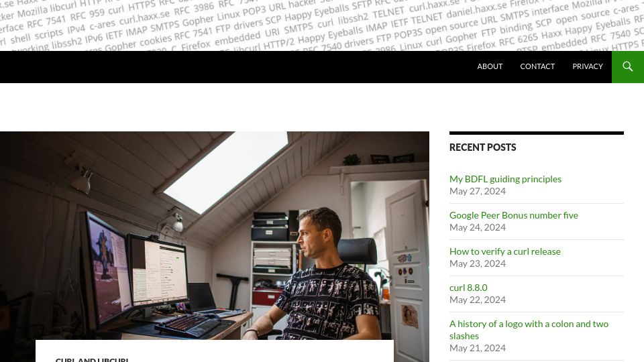The height and width of the screenshot is (362, 644).
Task: Open the site search icon
Action: [x=628, y=66]
